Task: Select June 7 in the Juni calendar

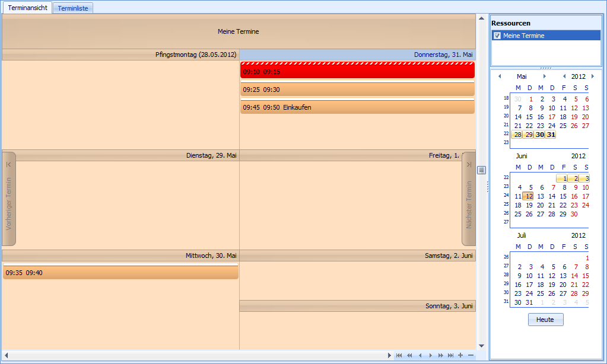Action: point(553,187)
